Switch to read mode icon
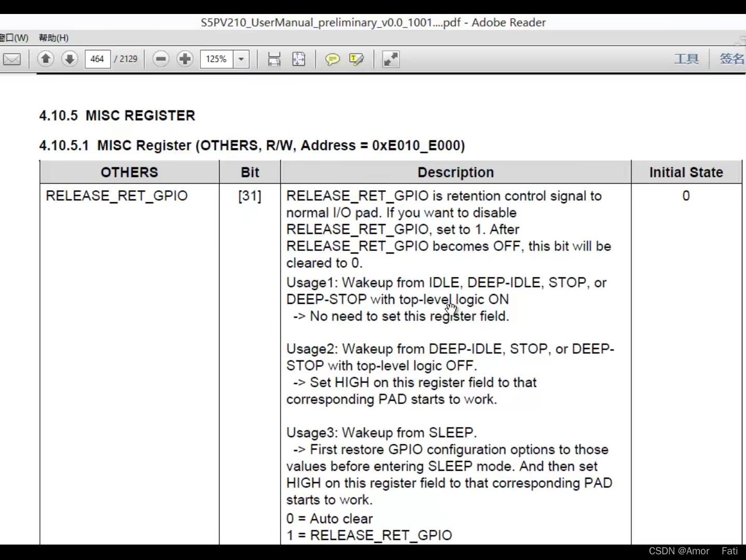 391,60
